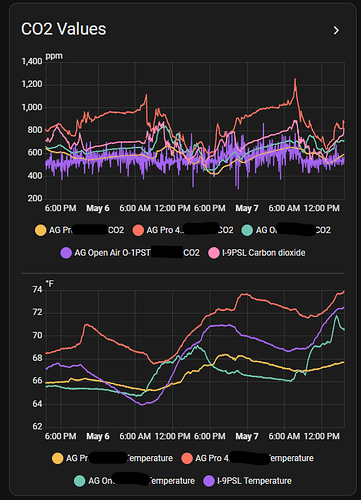Click the pink circle beside I-9PSL Carbon dioxide

point(214,253)
